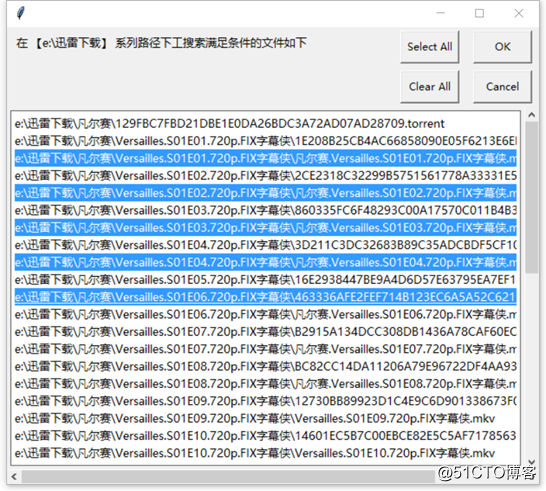
Task: Click the vertical scrollbar up arrow
Action: tap(531, 115)
